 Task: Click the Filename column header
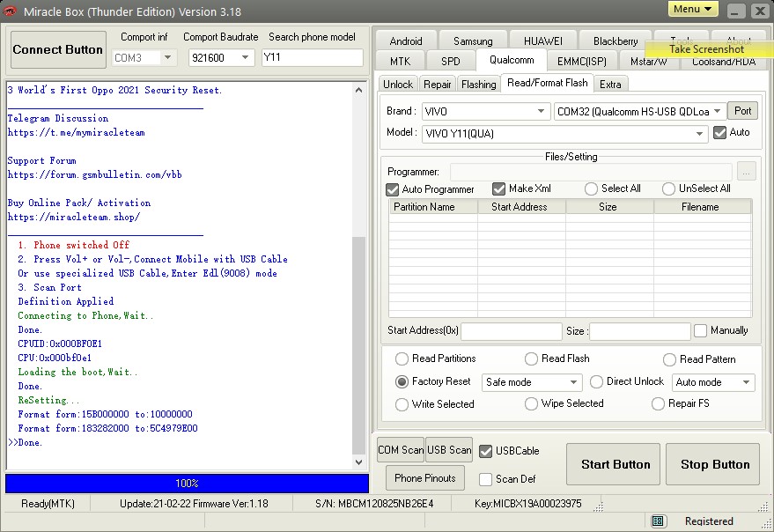tap(702, 207)
